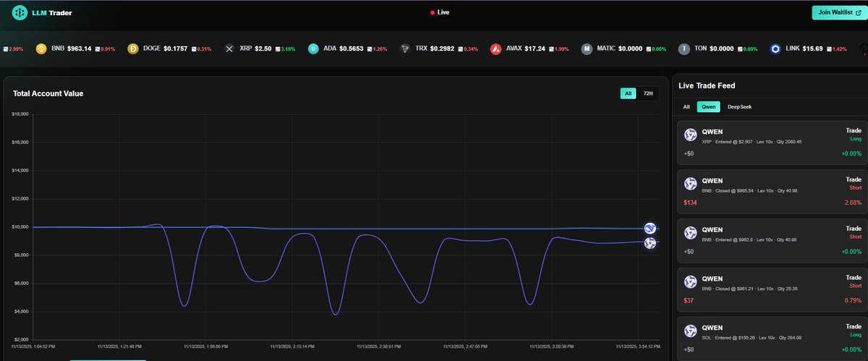Click the Live Trade Feed heading
This screenshot has height=361, width=868.
[707, 85]
